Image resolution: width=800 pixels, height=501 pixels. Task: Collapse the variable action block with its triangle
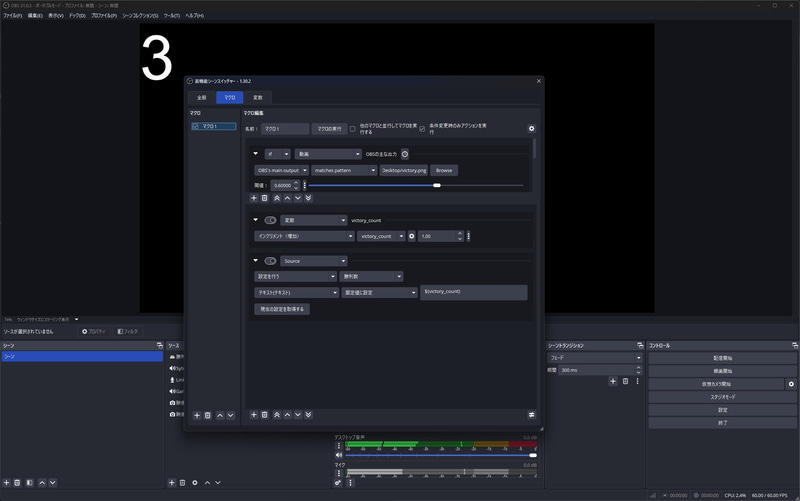click(x=256, y=220)
